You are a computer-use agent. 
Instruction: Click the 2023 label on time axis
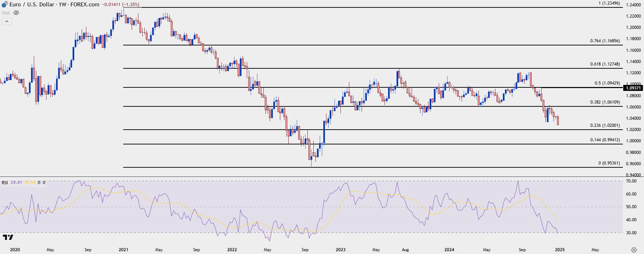(x=340, y=250)
